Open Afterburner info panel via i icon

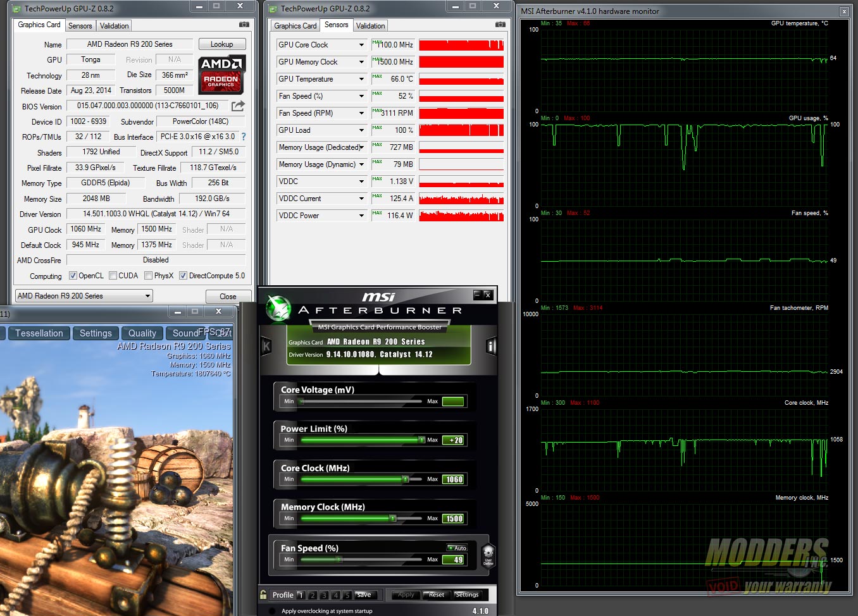click(492, 346)
